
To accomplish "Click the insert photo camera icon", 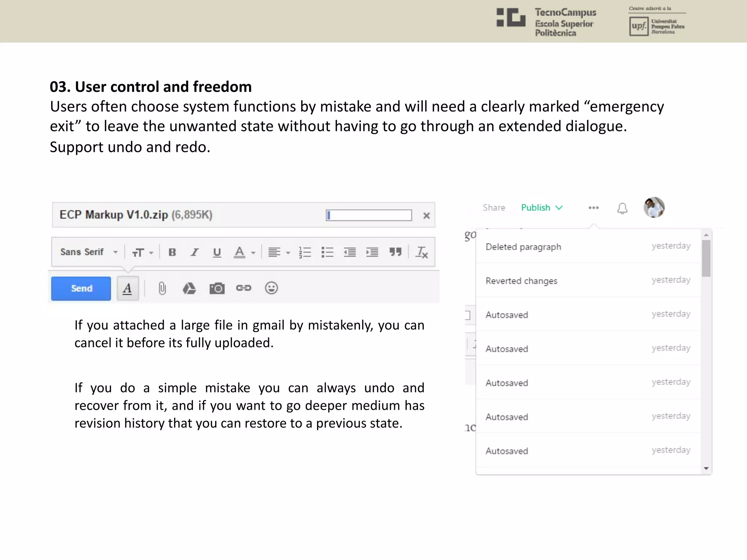I will click(x=217, y=288).
